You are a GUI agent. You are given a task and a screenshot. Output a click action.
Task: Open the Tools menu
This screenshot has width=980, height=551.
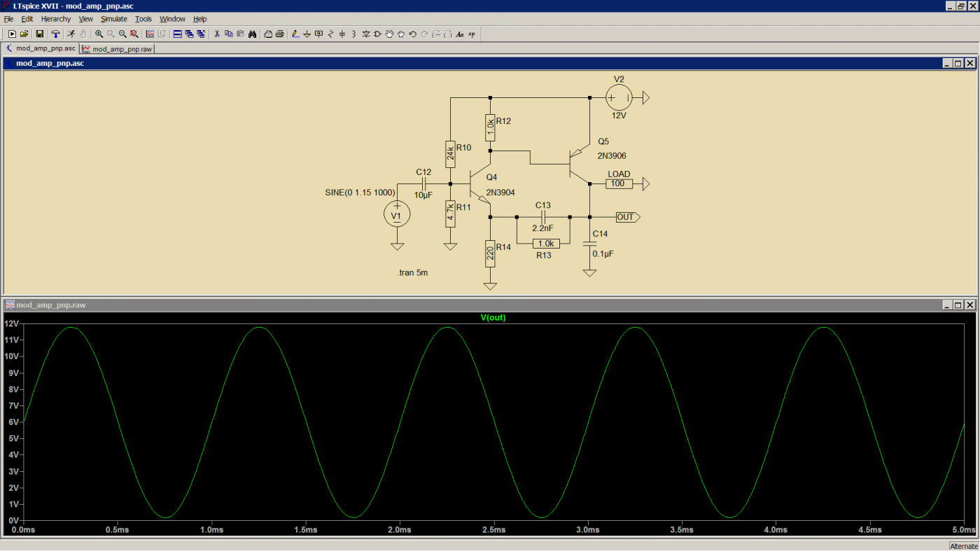(x=143, y=19)
